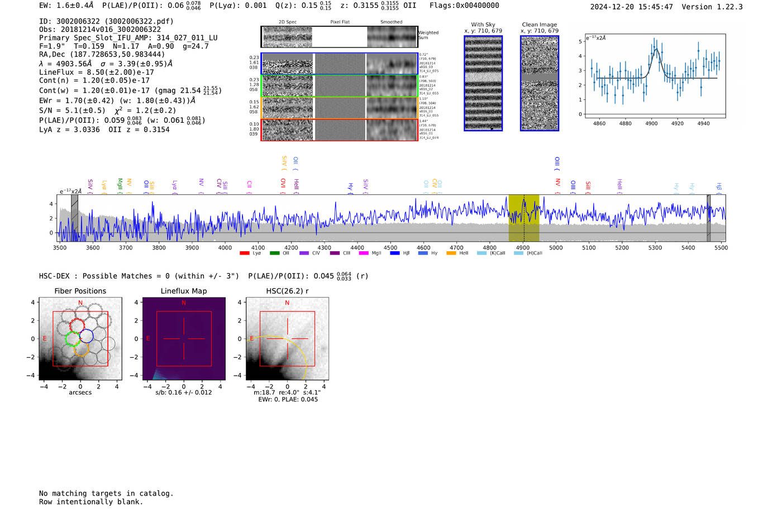The width and height of the screenshot is (782, 532).
Task: Click the red crosshair in Lineflux Map
Action: (184, 339)
